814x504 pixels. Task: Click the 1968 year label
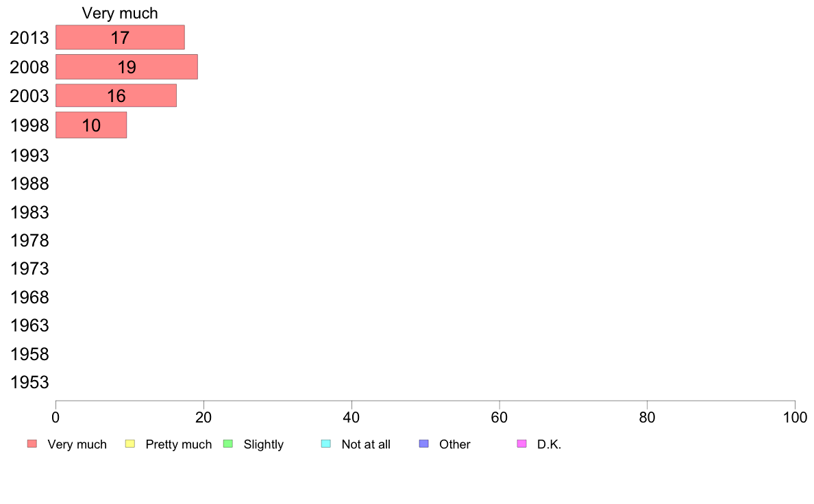(x=29, y=297)
